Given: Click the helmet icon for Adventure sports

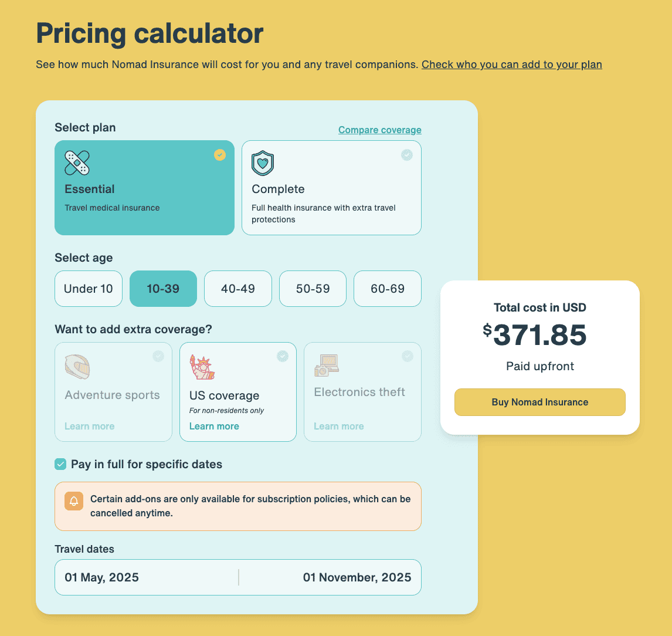Looking at the screenshot, I should tap(77, 367).
